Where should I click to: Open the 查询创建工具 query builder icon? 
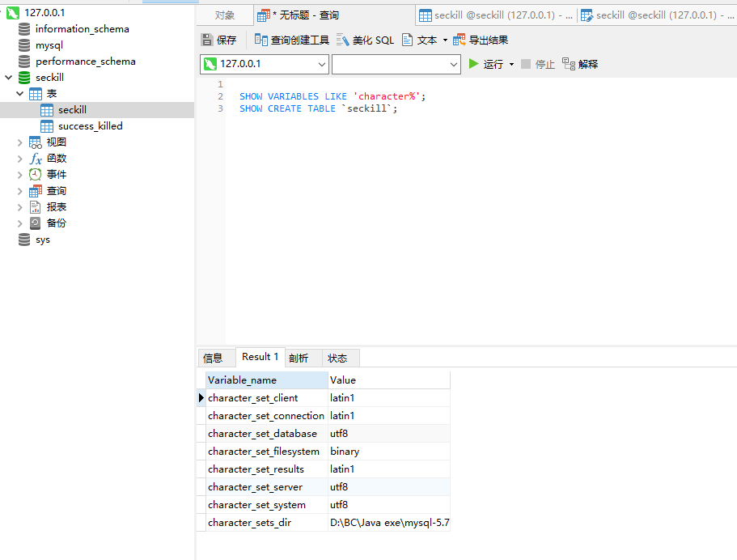pos(260,40)
